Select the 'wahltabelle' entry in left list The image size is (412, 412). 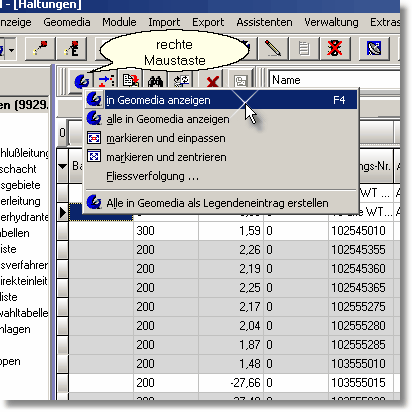(24, 313)
